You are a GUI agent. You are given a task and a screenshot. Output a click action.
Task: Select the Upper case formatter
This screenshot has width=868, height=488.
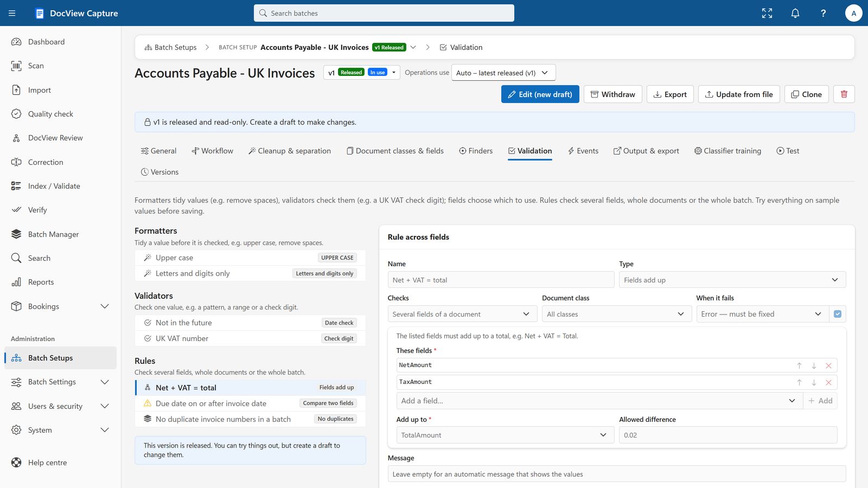pyautogui.click(x=250, y=258)
